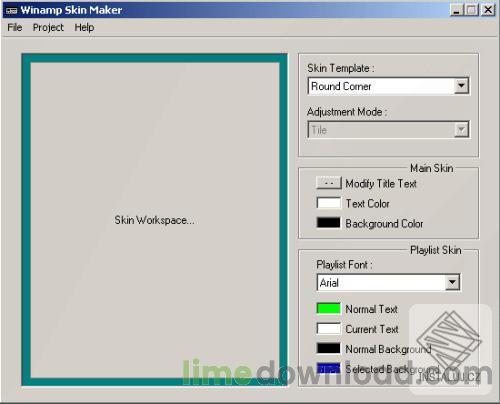Pick the white Text Color swatch
The height and width of the screenshot is (404, 500).
(x=329, y=203)
